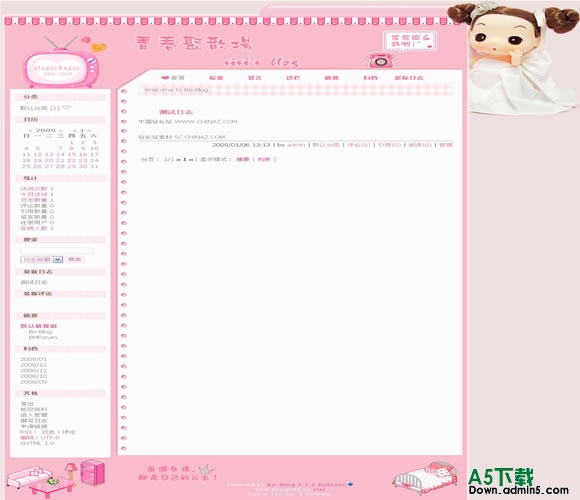Screen dimensions: 580x500
Task: Open 测试日志 under 最新日志 sidebar
Action: tap(34, 282)
